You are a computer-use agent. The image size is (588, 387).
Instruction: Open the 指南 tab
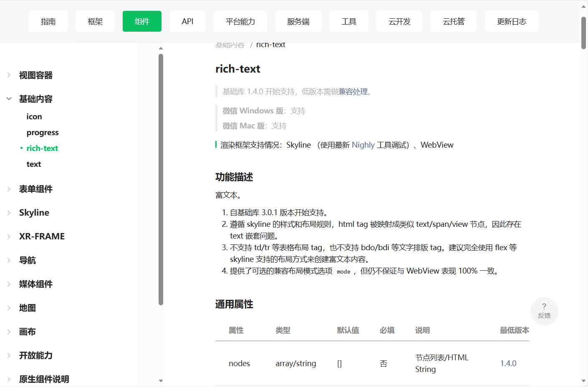click(x=48, y=21)
